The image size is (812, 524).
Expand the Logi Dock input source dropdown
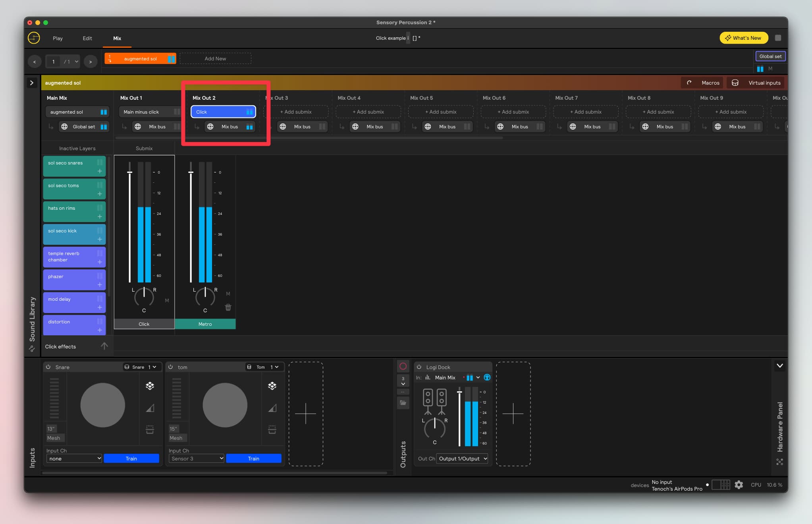(x=478, y=377)
